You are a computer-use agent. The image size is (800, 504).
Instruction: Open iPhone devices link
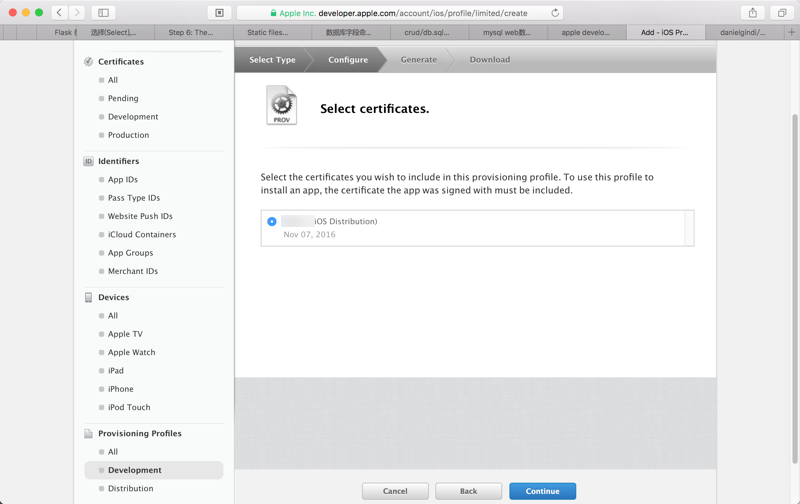[x=120, y=389]
